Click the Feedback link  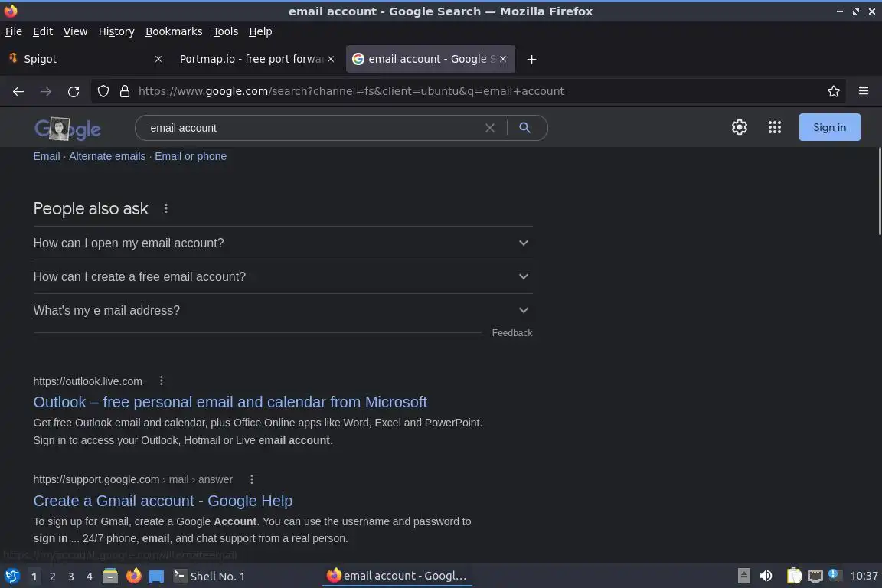[x=512, y=333]
